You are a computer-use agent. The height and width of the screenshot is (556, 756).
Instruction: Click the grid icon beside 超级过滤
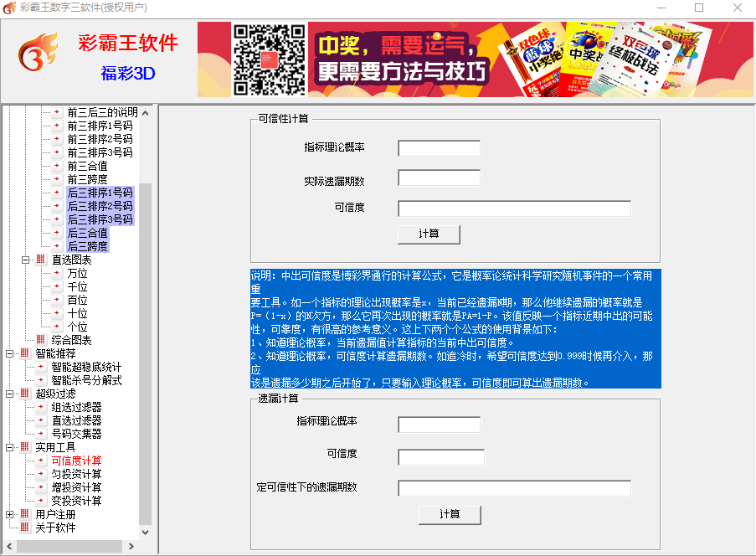24,394
